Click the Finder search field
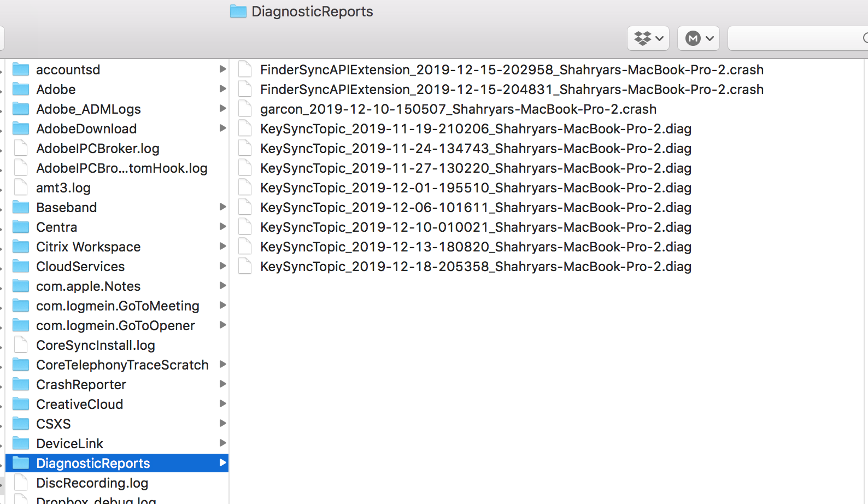 pos(798,38)
